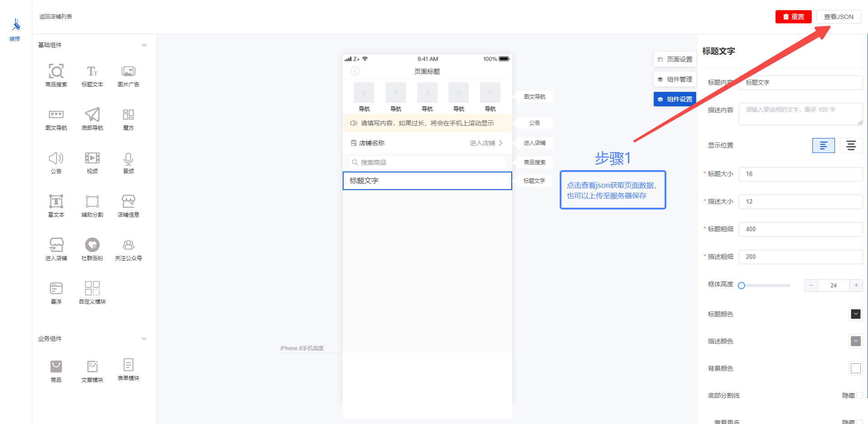This screenshot has width=868, height=424.
Task: Select 商品搜索 label beside preview
Action: [x=533, y=162]
